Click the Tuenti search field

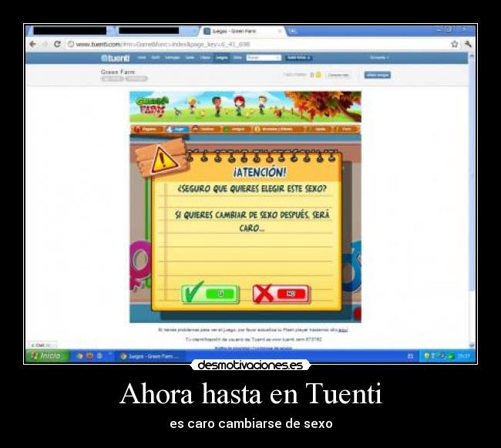coord(264,58)
